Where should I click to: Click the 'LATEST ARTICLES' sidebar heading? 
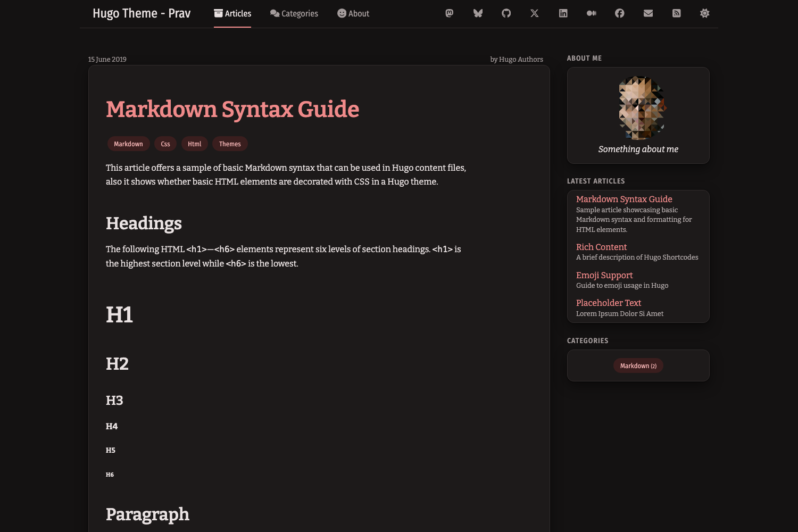coord(596,181)
